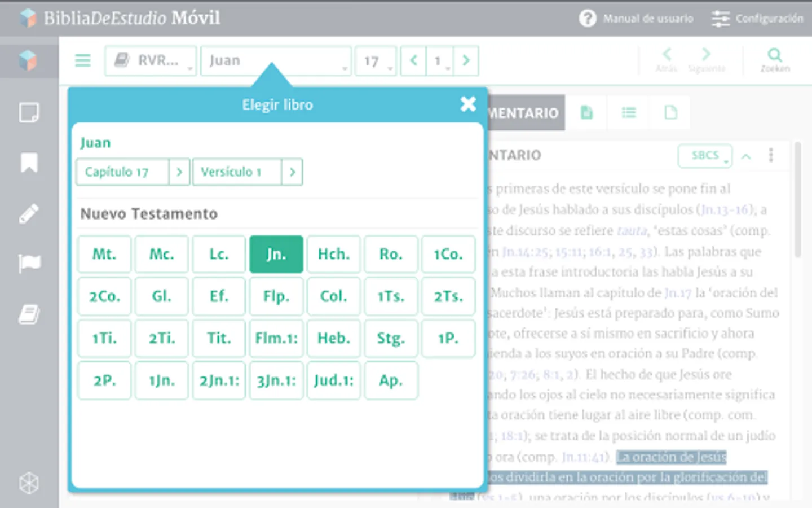This screenshot has width=812, height=508.
Task: Click the blank page icon beside the commentary tab
Action: coord(670,112)
